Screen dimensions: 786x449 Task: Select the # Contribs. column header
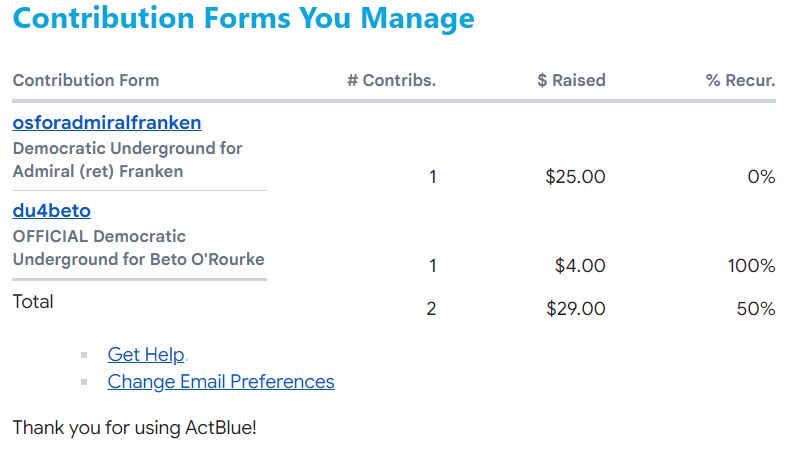(x=391, y=80)
